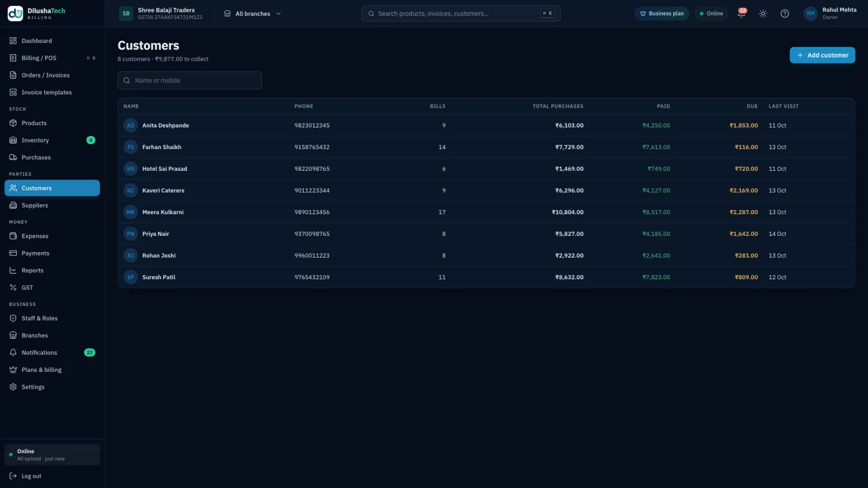Open Orders / Invoices page

pyautogui.click(x=52, y=75)
